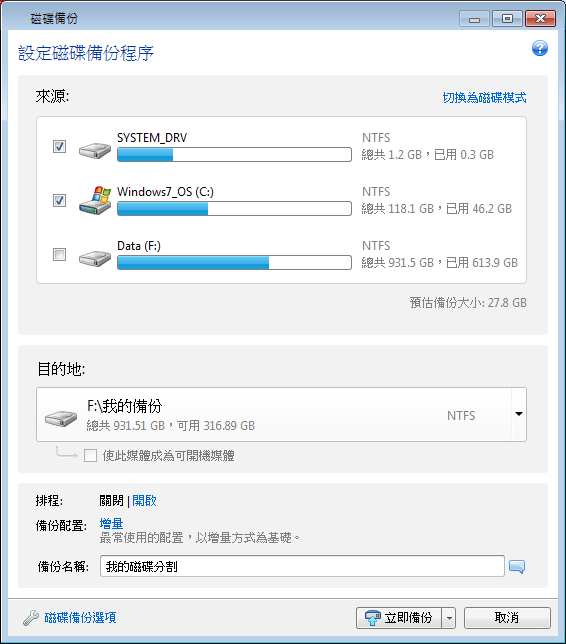Click the Windows7_OS (C:) drive icon
Viewport: 566px width, 644px height.
(95, 200)
